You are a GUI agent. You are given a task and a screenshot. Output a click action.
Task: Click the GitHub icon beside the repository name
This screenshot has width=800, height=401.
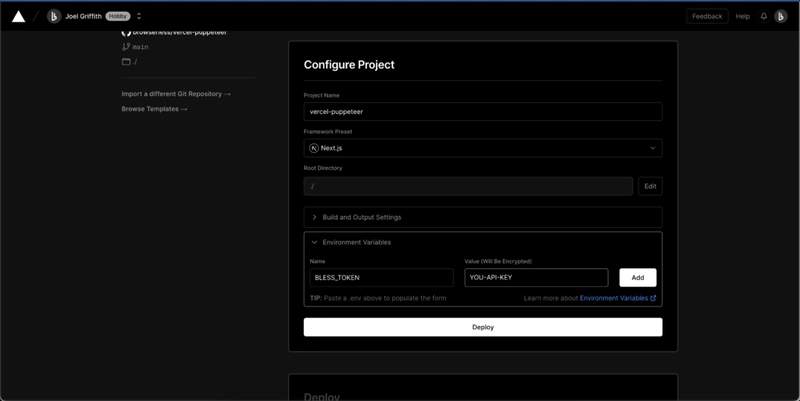[126, 32]
